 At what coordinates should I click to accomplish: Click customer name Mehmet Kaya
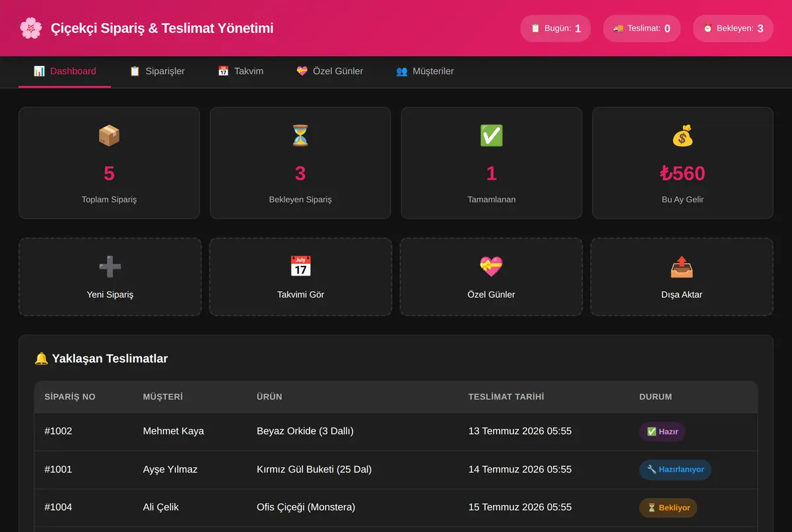[x=174, y=431]
